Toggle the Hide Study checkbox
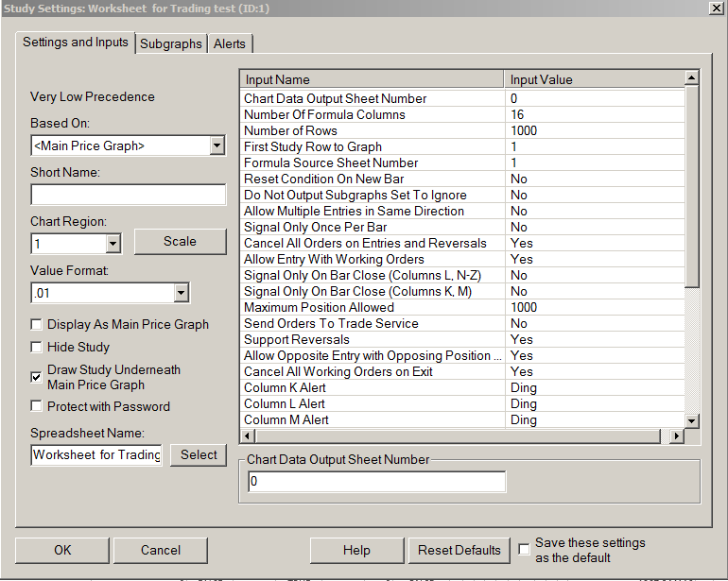Viewport: 728px width, 581px height. click(37, 348)
